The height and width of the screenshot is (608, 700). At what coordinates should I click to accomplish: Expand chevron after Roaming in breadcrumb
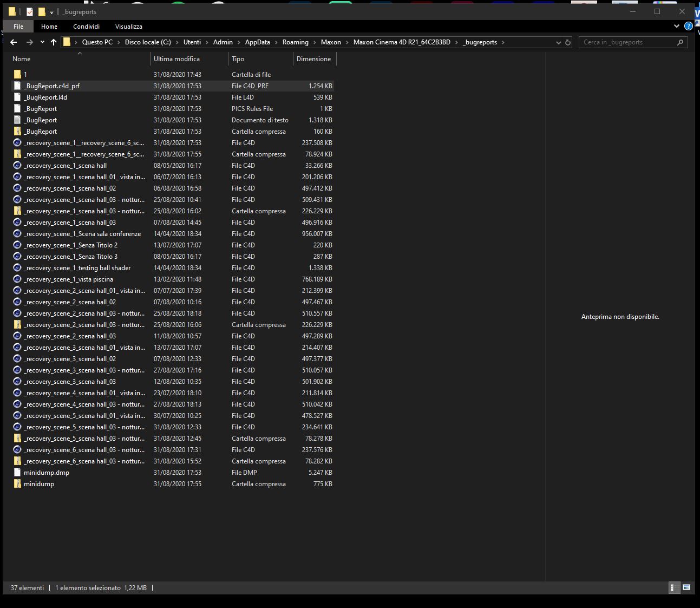(315, 42)
